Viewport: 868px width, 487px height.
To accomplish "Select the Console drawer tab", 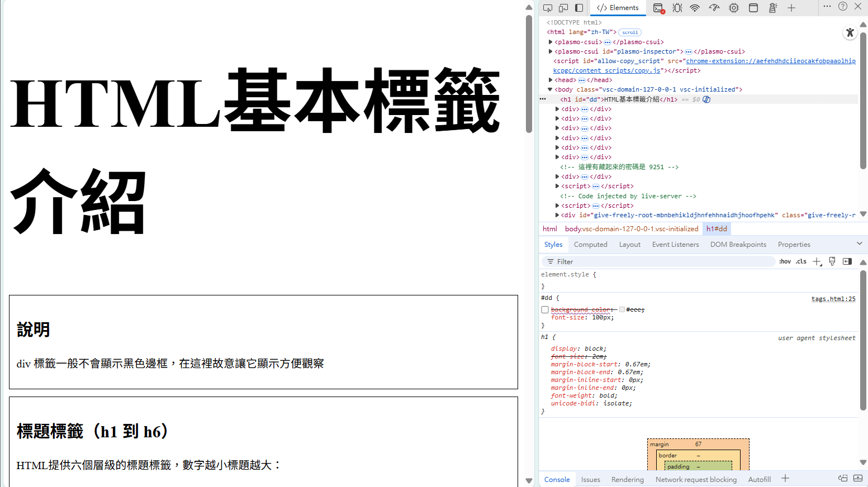I will point(557,479).
